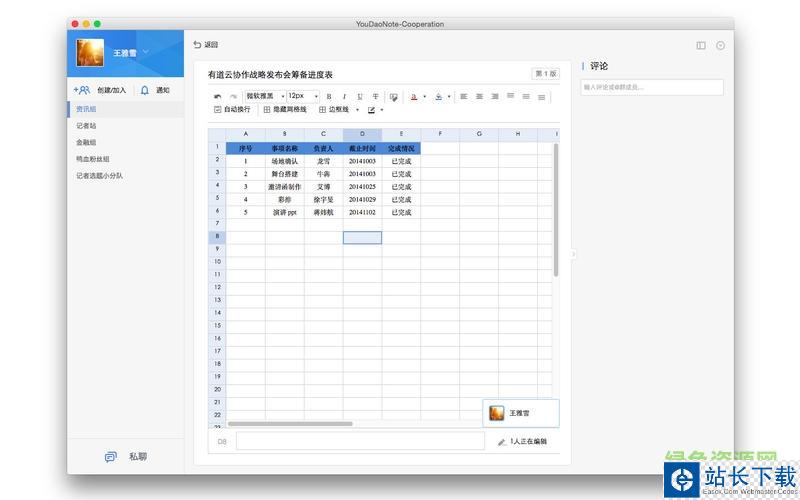Click 创建/加入 to create or join group
This screenshot has width=800, height=500.
[x=103, y=90]
